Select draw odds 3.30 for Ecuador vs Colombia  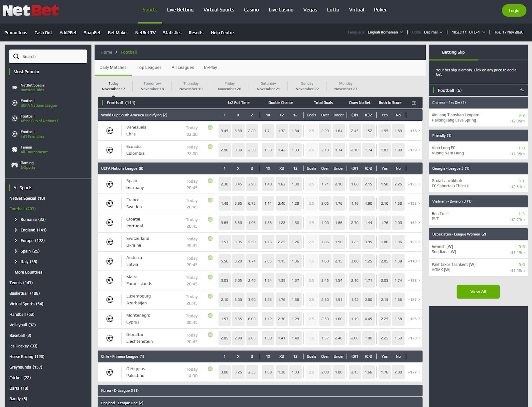click(238, 150)
